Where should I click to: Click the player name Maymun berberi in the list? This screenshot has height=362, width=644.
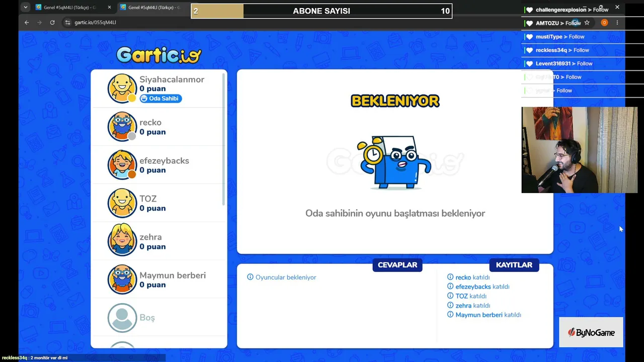pyautogui.click(x=173, y=276)
